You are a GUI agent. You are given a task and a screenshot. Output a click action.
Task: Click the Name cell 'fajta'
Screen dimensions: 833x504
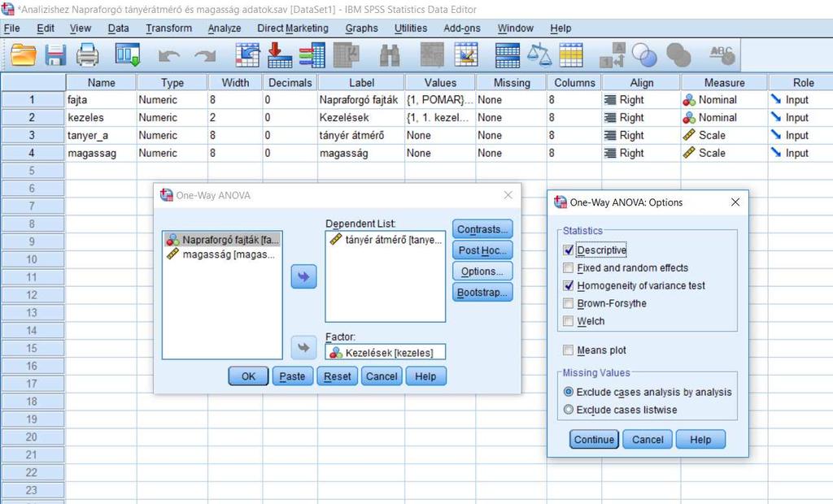point(101,99)
